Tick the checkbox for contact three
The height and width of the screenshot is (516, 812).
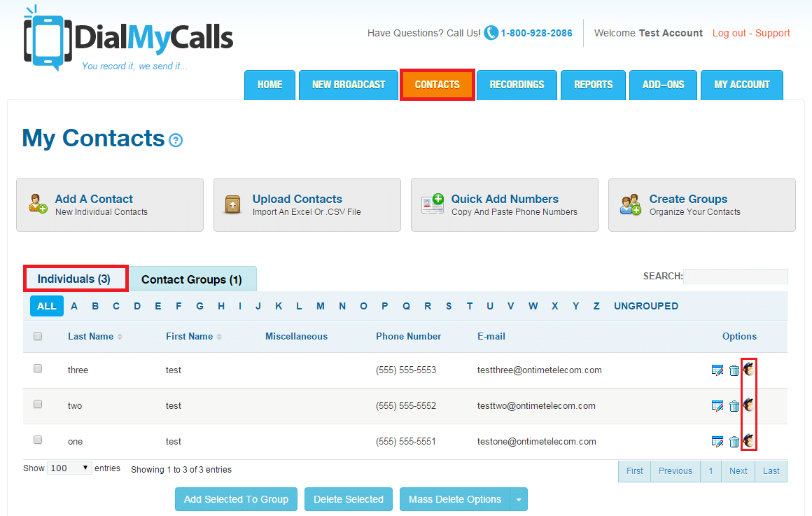tap(38, 368)
